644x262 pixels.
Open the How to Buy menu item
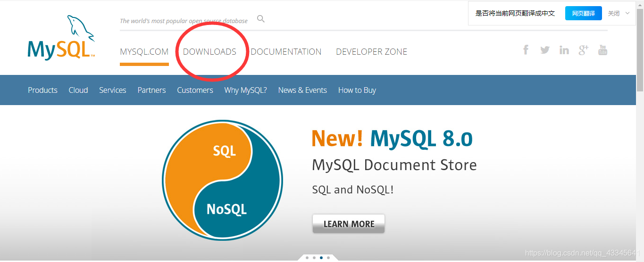357,90
